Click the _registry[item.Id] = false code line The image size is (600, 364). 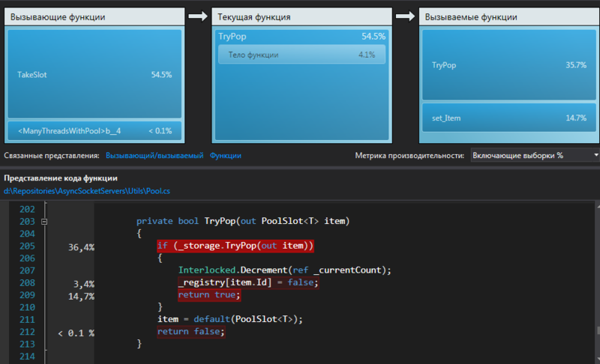tap(248, 282)
